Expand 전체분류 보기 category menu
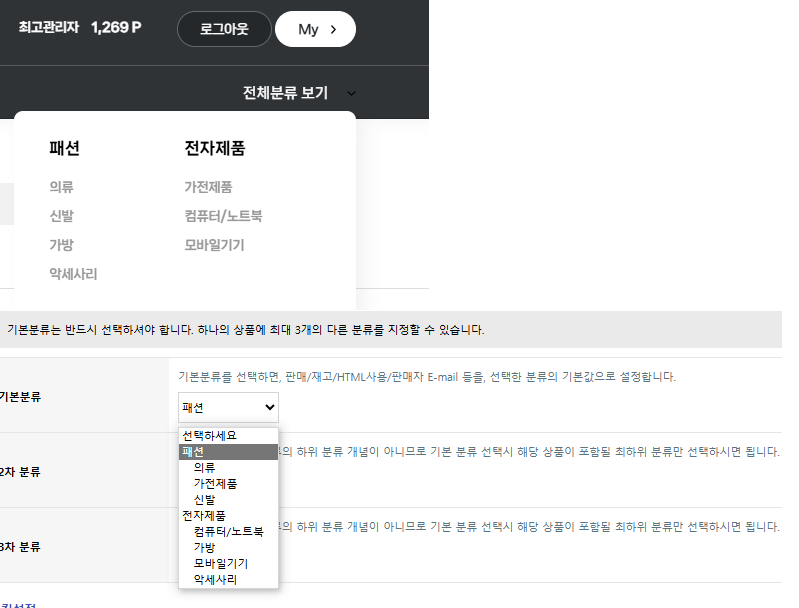The image size is (799, 608). click(x=285, y=93)
